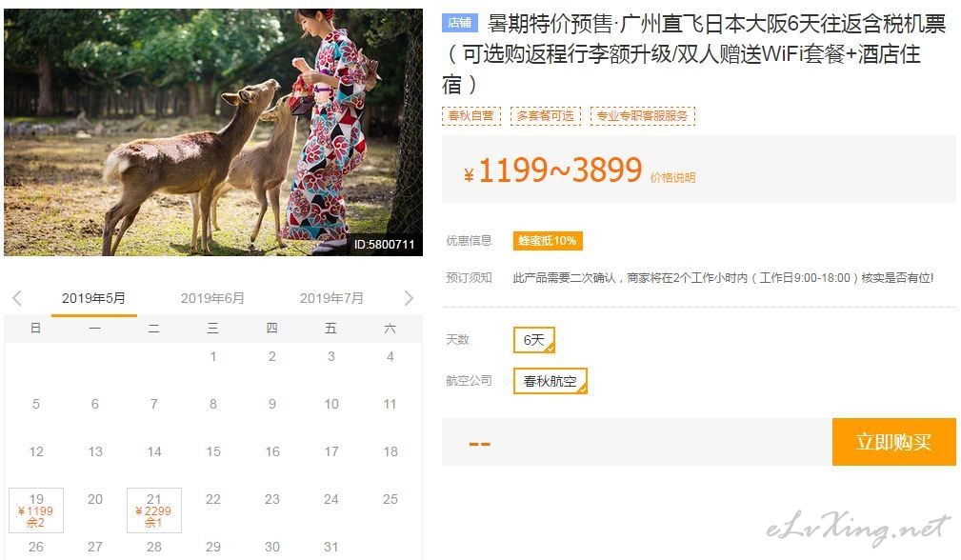Open the deer and kimono product photo
Viewport: 961px width, 560px height.
[213, 132]
